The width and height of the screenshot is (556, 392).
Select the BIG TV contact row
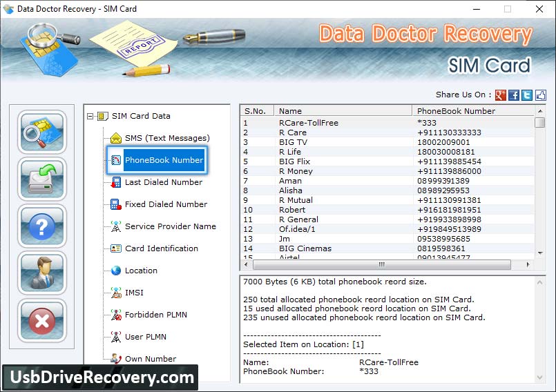point(387,142)
